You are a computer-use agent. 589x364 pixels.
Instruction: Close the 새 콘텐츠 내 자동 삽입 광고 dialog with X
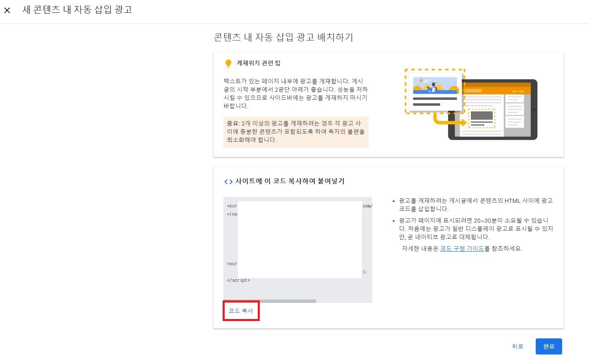pyautogui.click(x=7, y=10)
